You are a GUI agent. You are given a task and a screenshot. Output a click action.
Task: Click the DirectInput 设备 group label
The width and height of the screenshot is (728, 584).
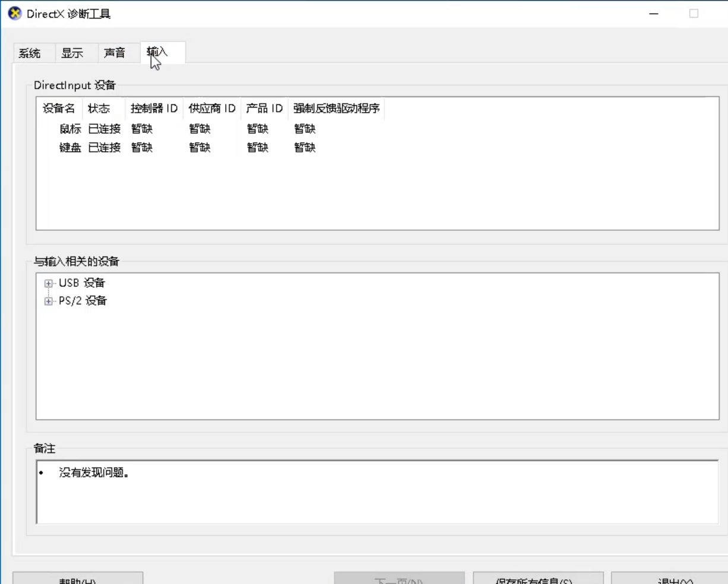(x=75, y=85)
